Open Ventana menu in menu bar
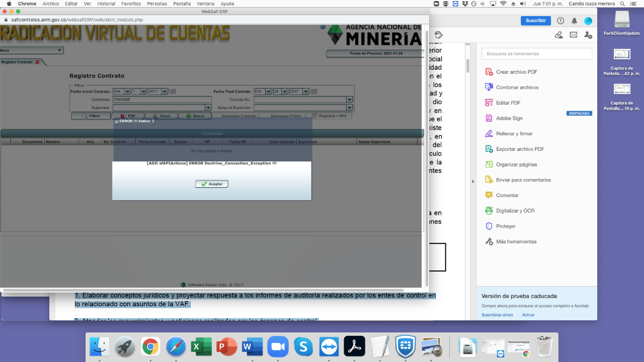644x362 pixels. click(206, 4)
